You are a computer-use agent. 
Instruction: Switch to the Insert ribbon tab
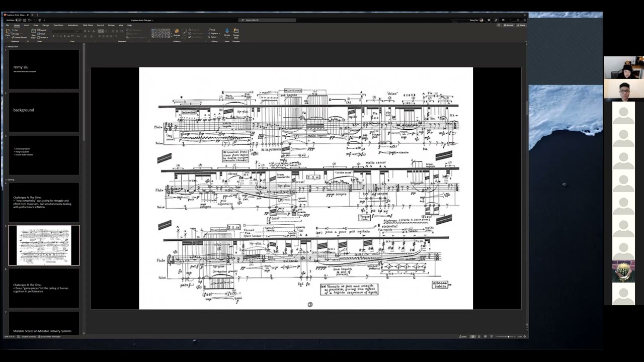pos(27,25)
